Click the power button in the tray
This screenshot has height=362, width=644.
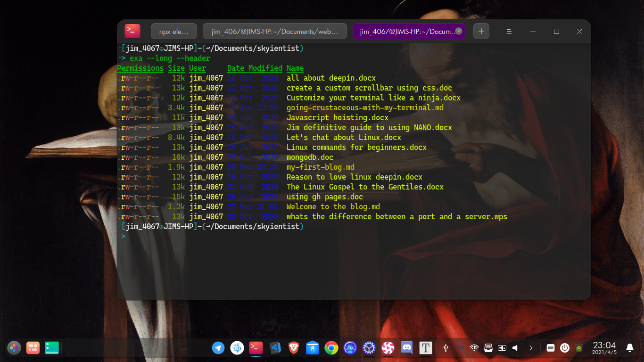click(565, 348)
